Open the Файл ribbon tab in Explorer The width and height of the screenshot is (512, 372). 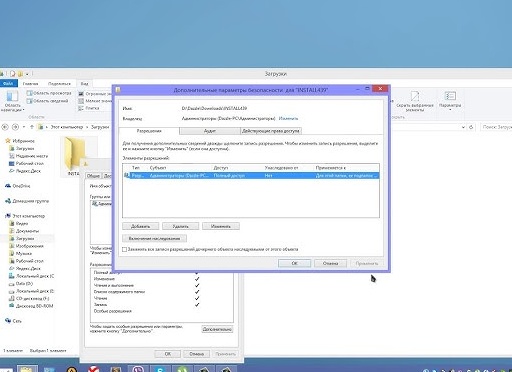(x=8, y=83)
